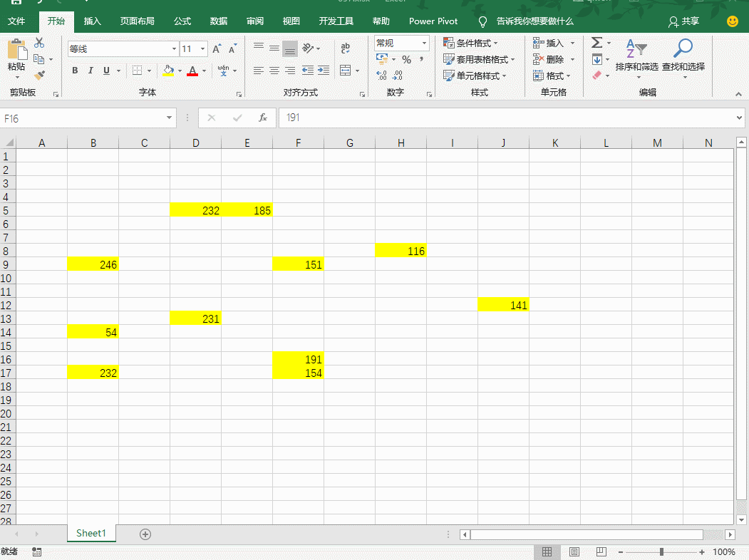Switch to the Power Pivot tab
The image size is (749, 560).
(x=433, y=21)
